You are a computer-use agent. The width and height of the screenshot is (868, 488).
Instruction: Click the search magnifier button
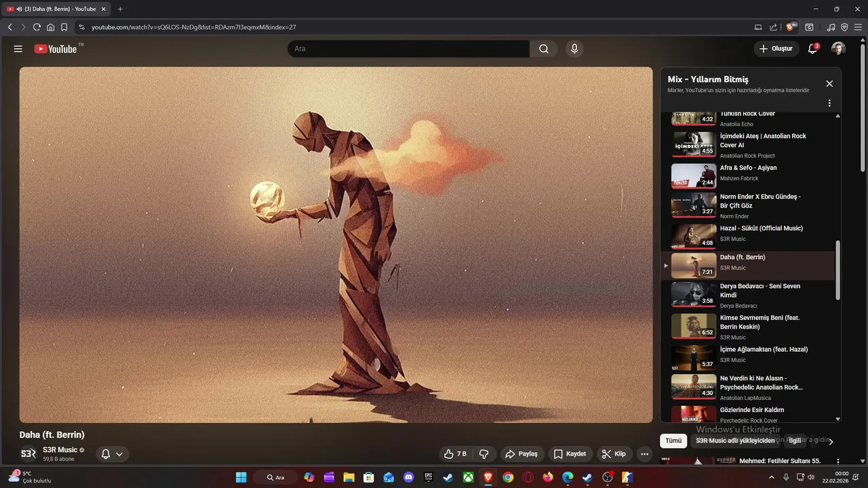pyautogui.click(x=544, y=49)
